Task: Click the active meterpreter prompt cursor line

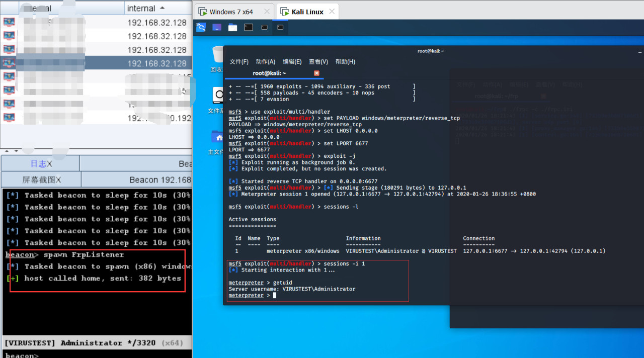Action: (252, 295)
